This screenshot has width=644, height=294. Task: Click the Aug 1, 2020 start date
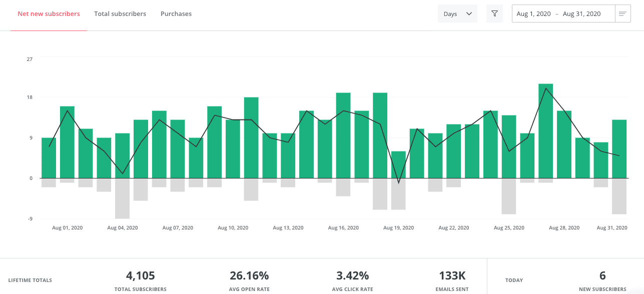tap(533, 14)
